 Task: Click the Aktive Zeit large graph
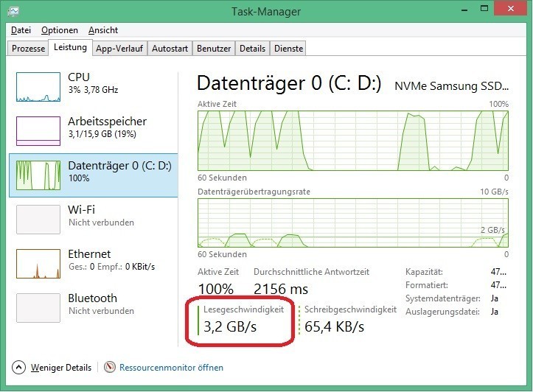pos(353,141)
